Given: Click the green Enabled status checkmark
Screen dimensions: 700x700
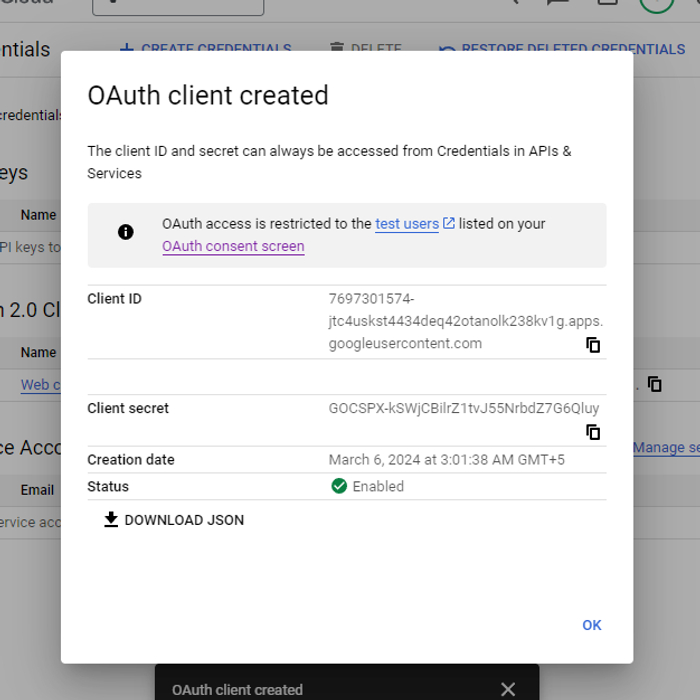Looking at the screenshot, I should tap(339, 486).
